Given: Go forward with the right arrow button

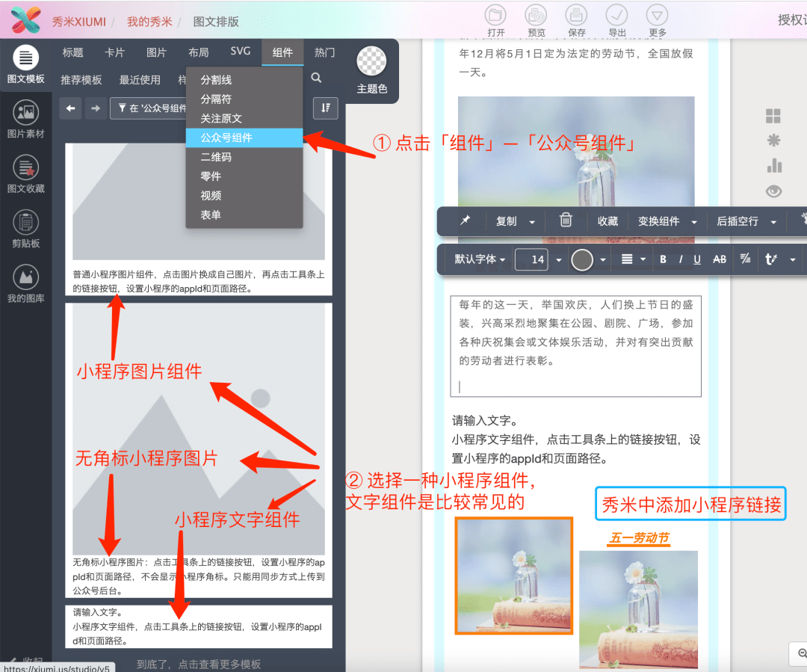Looking at the screenshot, I should (96, 108).
